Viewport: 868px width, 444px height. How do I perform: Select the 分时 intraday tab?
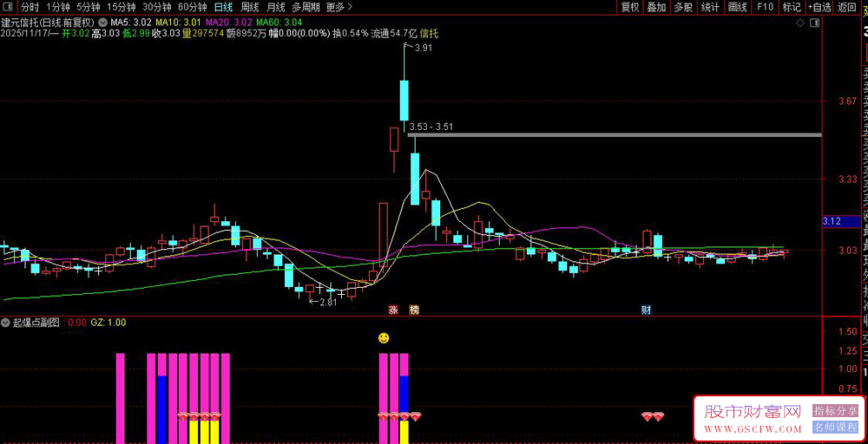pos(30,7)
